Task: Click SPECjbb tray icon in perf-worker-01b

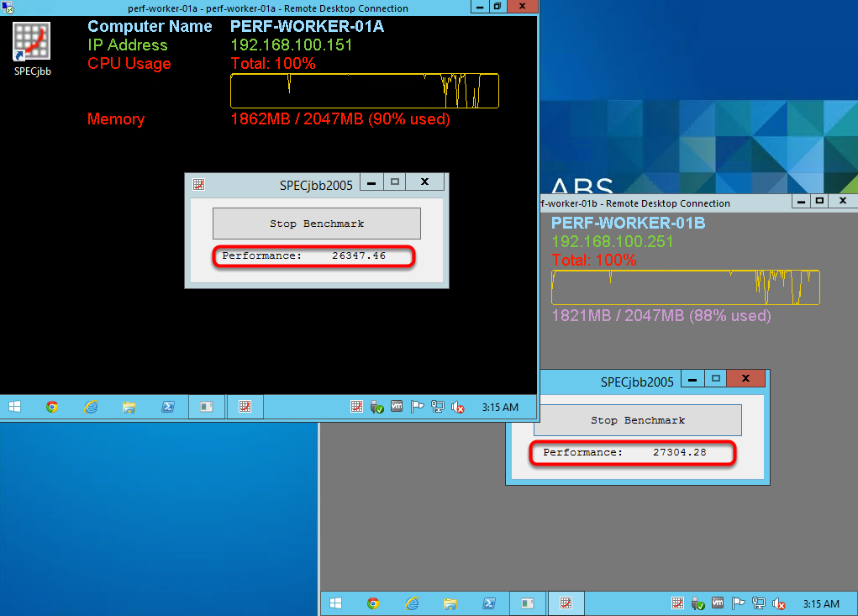Action: tap(677, 603)
